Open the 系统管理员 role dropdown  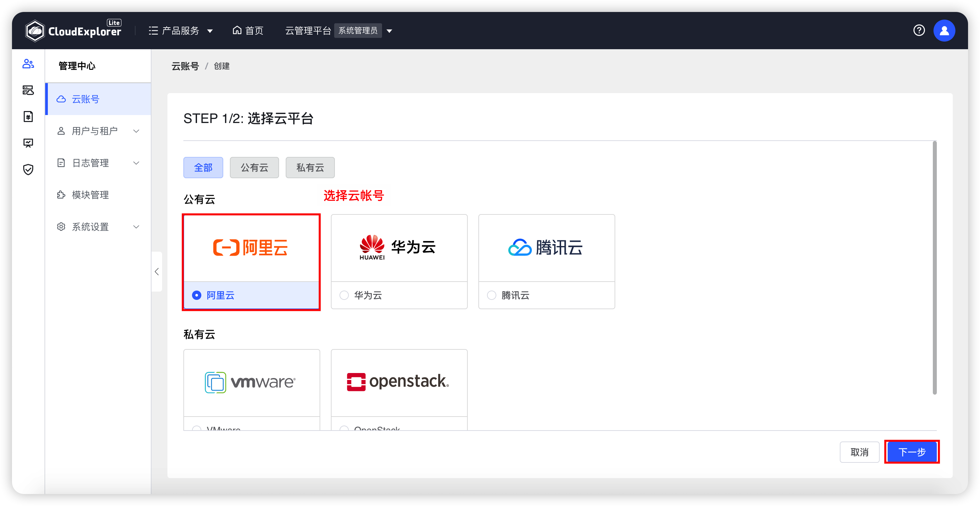tap(363, 31)
